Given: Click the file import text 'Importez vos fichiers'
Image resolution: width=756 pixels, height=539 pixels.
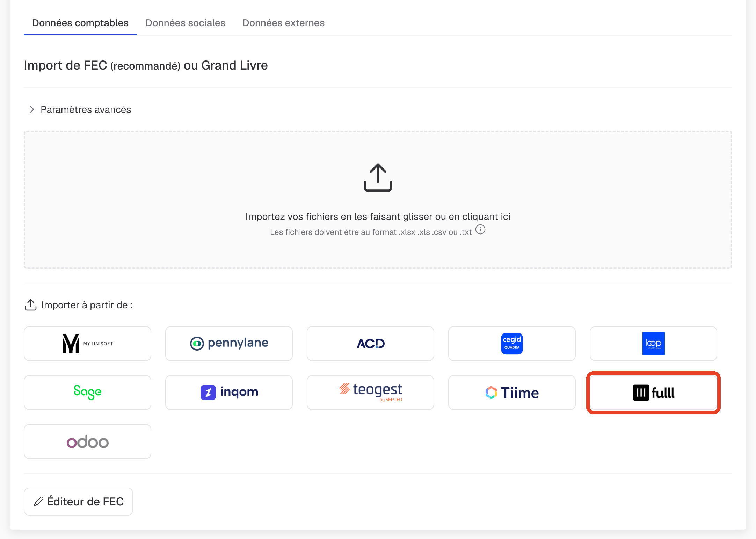Looking at the screenshot, I should tap(378, 217).
